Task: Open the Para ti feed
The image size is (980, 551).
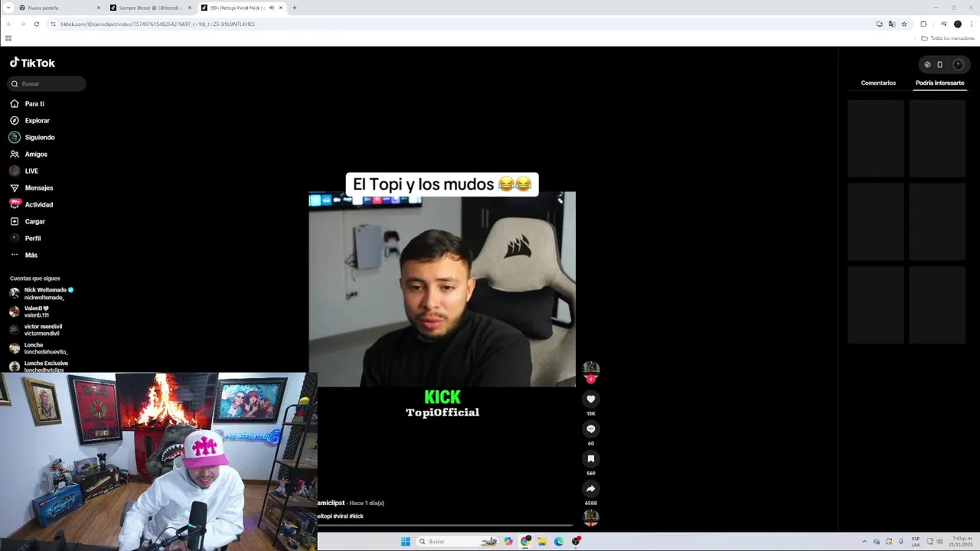Action: (34, 103)
